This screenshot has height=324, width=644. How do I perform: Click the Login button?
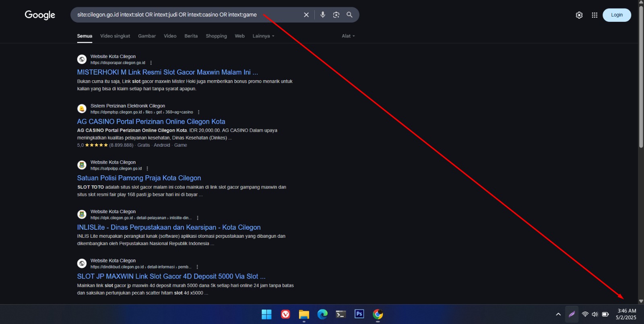pos(616,15)
